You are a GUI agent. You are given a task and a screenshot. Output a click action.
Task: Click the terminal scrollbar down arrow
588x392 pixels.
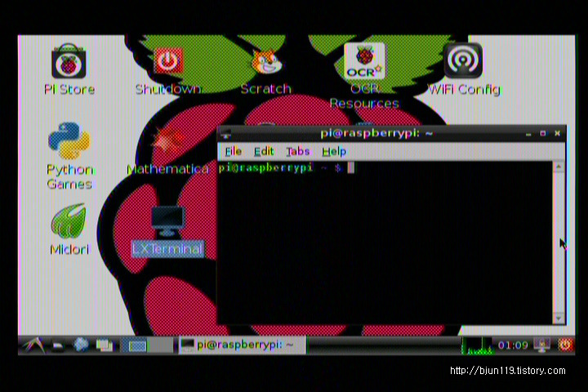(x=559, y=318)
